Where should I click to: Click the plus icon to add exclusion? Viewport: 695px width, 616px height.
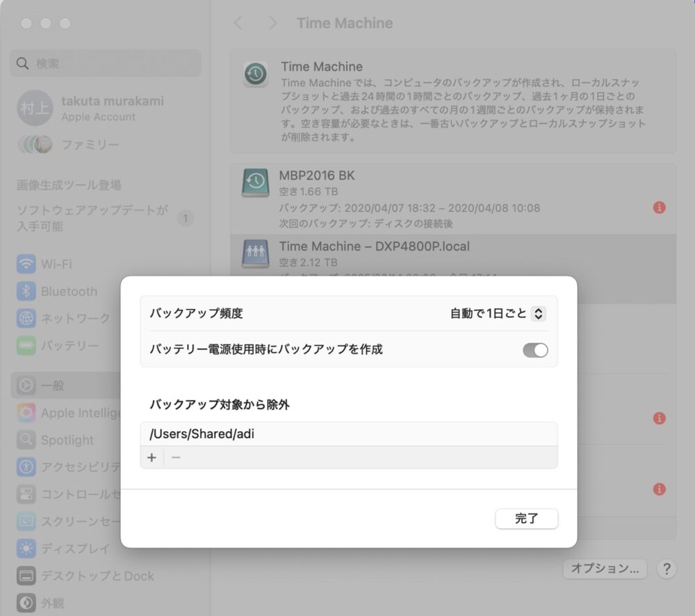[152, 458]
